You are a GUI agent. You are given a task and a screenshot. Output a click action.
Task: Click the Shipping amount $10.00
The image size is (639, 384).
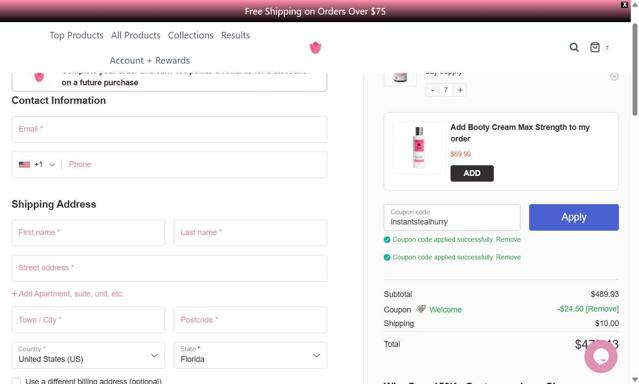(x=607, y=324)
